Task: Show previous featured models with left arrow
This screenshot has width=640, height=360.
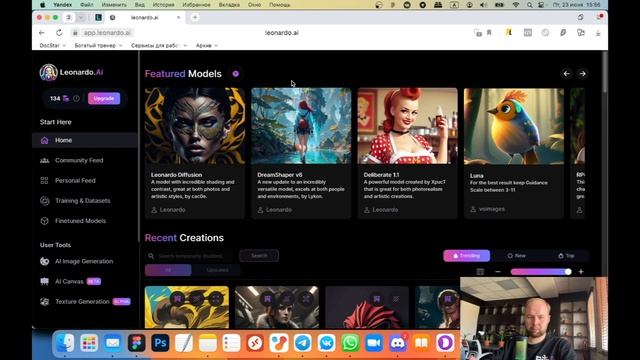Action: pos(567,74)
